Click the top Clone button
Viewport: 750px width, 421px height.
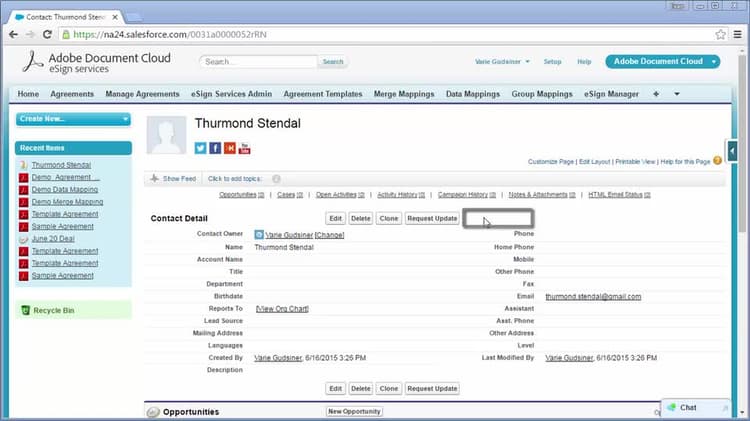coord(389,218)
